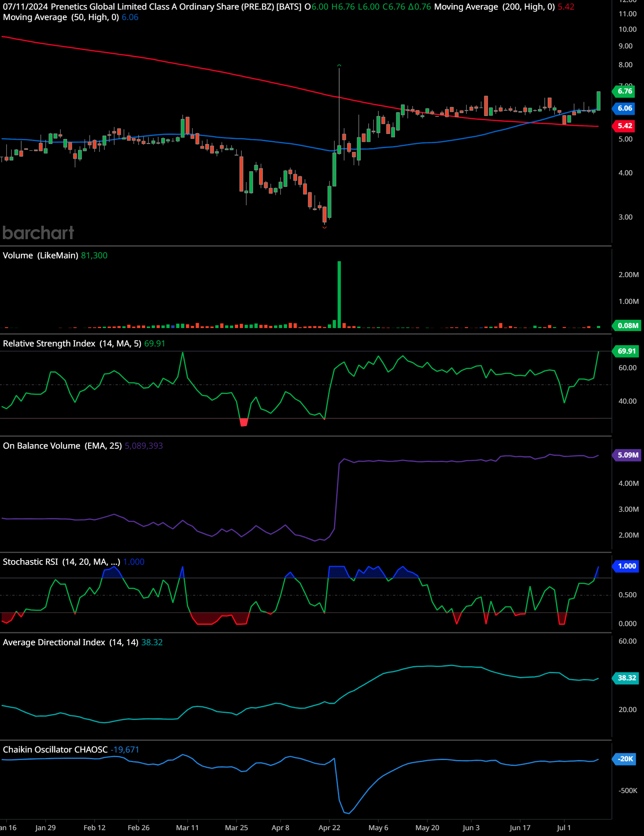Click the Relative Strength Index indicator label
The image size is (644, 836).
point(72,343)
